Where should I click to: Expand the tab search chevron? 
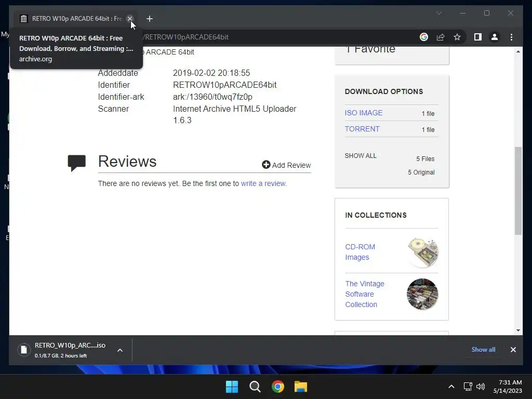[x=438, y=13]
